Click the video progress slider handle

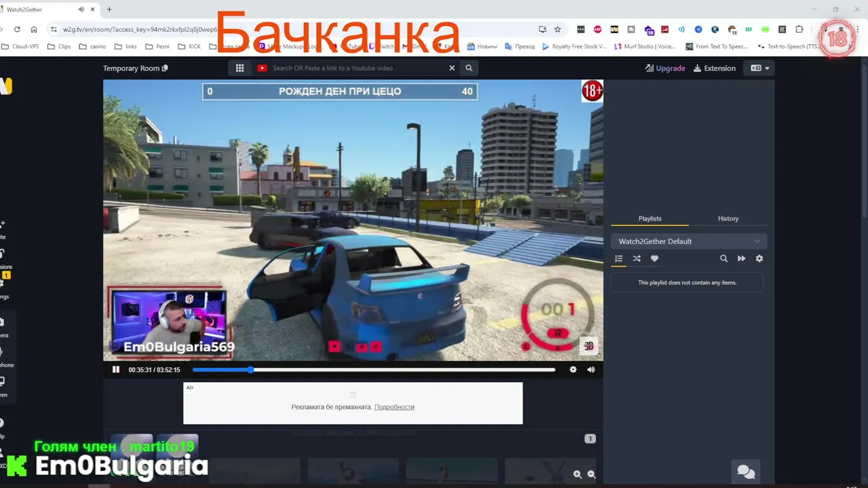coord(250,369)
